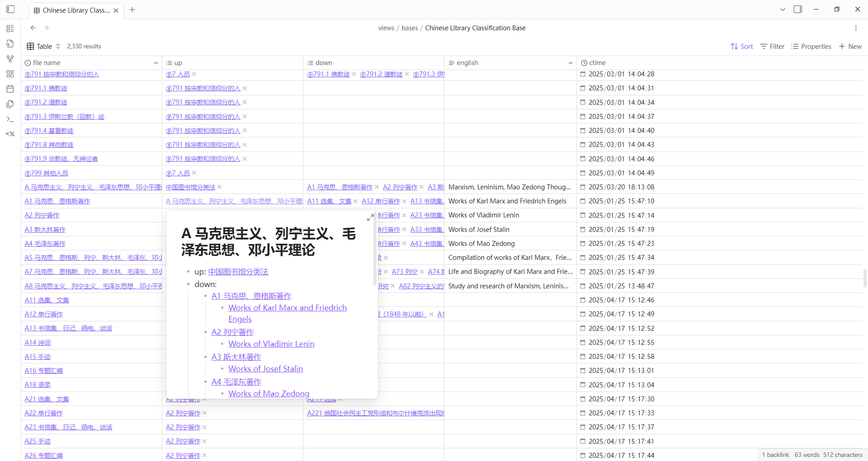Open the terminal command icon in ribbon
This screenshot has width=868, height=461.
10,119
